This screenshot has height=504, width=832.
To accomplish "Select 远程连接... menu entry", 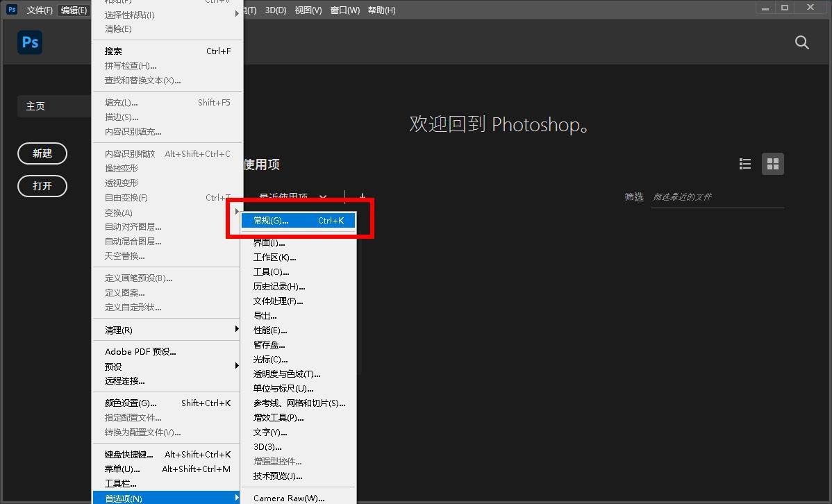I will [x=167, y=381].
